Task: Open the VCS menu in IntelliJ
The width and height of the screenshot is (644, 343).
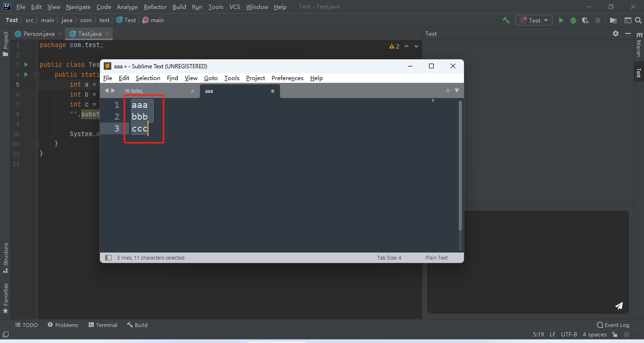Action: [x=235, y=7]
